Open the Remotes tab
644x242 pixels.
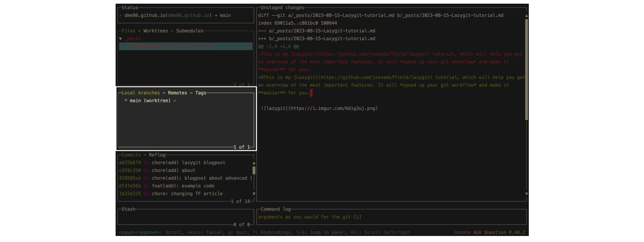click(177, 93)
